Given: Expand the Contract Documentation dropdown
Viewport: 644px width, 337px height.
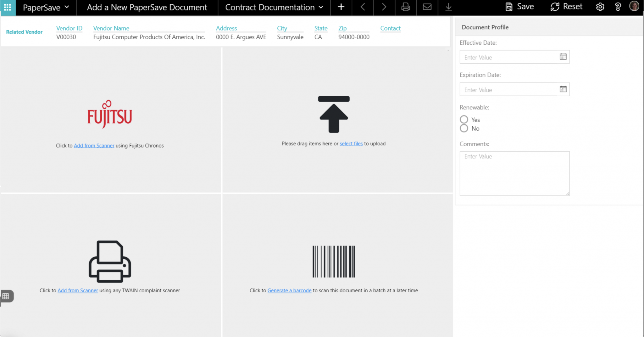Looking at the screenshot, I should tap(273, 7).
